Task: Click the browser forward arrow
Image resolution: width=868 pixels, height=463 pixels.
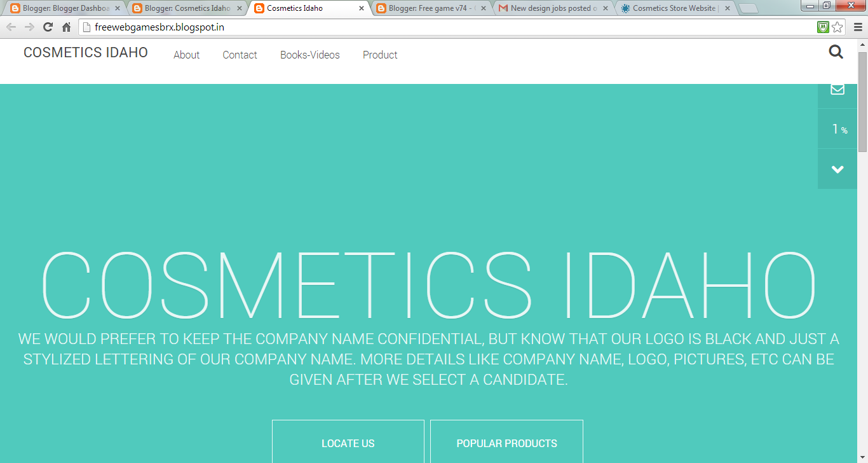Action: pos(28,28)
